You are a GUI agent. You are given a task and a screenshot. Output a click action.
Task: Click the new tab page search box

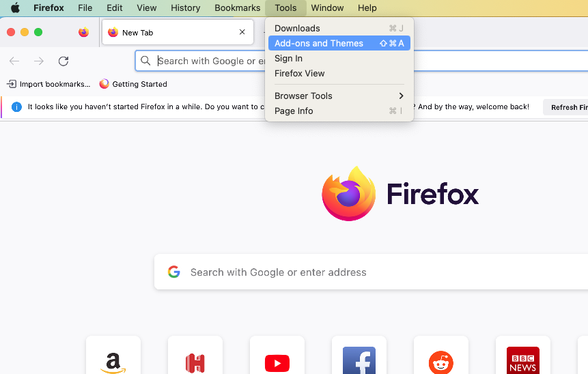coord(372,272)
